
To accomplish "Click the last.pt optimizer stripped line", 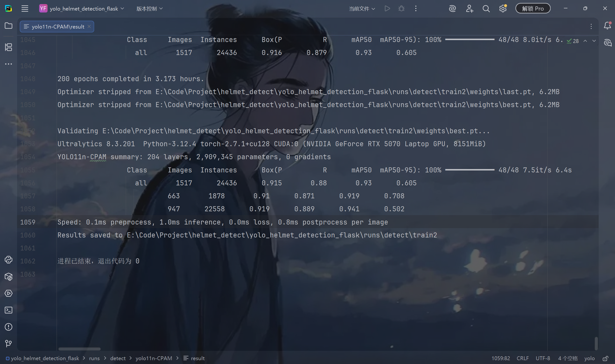I will 308,92.
